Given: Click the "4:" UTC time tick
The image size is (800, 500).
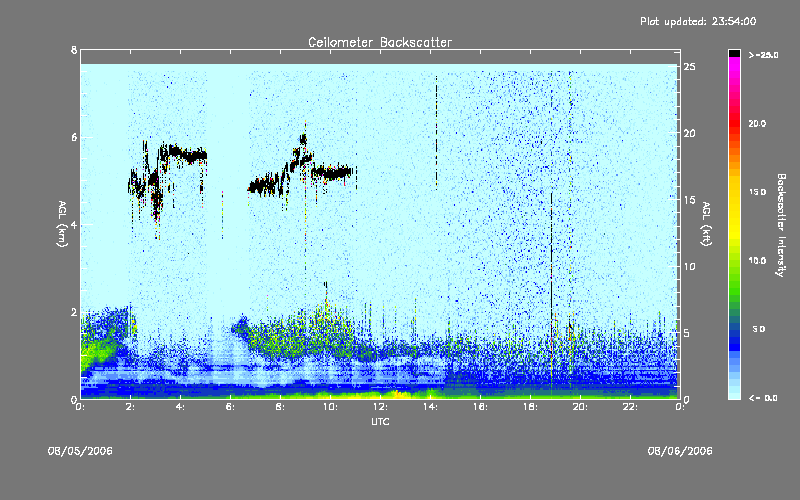Looking at the screenshot, I should (x=180, y=407).
